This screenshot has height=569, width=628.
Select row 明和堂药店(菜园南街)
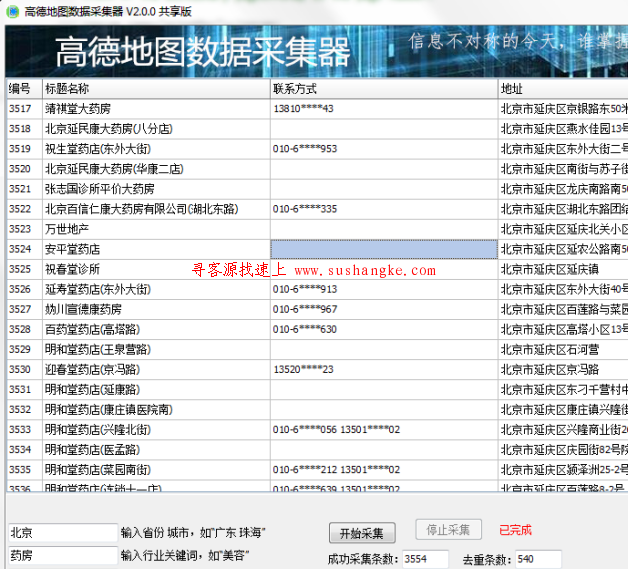317,470
